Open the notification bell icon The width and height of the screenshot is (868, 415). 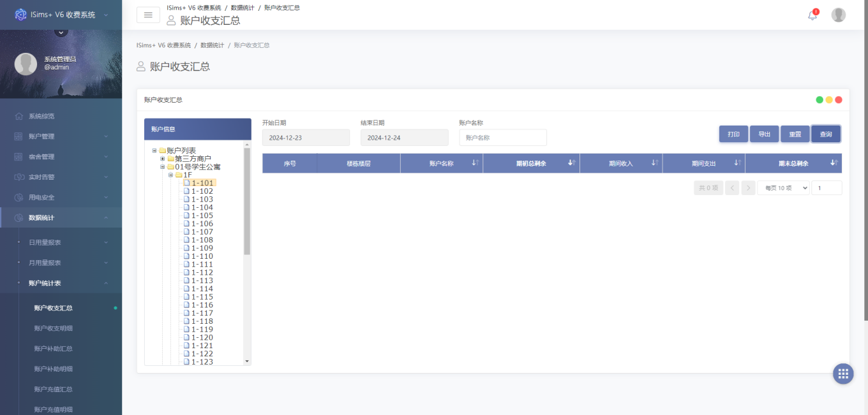pos(812,15)
